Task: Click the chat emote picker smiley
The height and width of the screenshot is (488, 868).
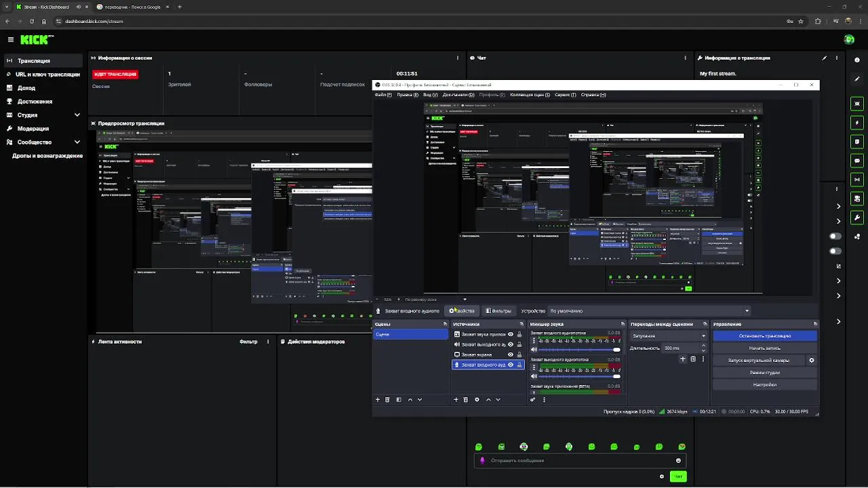Action: tap(678, 461)
